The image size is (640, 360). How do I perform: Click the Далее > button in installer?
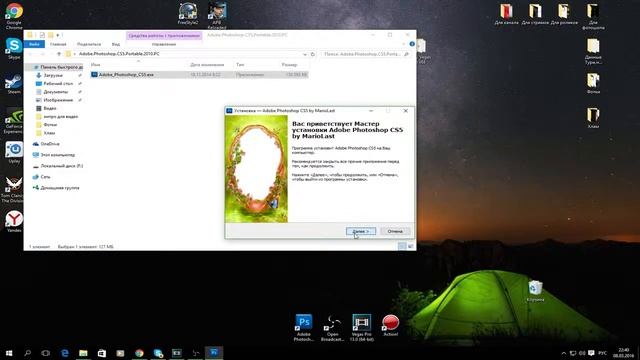pyautogui.click(x=361, y=231)
